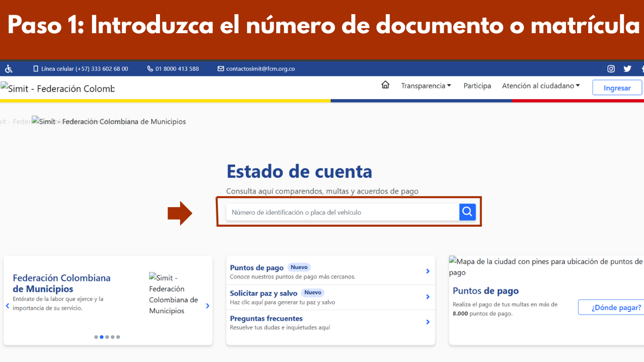644x362 pixels.
Task: Open the Instagram icon link
Action: point(611,69)
